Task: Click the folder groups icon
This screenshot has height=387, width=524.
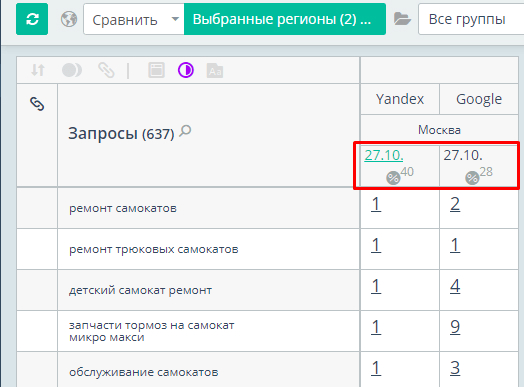Action: click(x=402, y=19)
